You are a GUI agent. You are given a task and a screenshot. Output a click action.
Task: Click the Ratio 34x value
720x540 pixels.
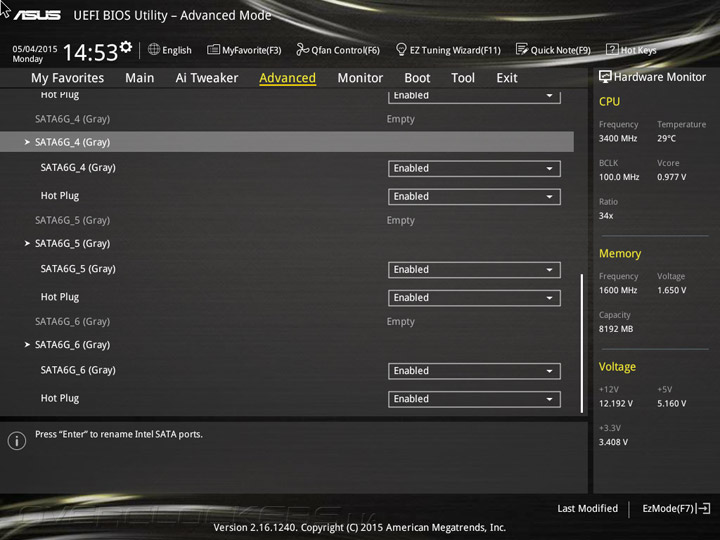[606, 215]
